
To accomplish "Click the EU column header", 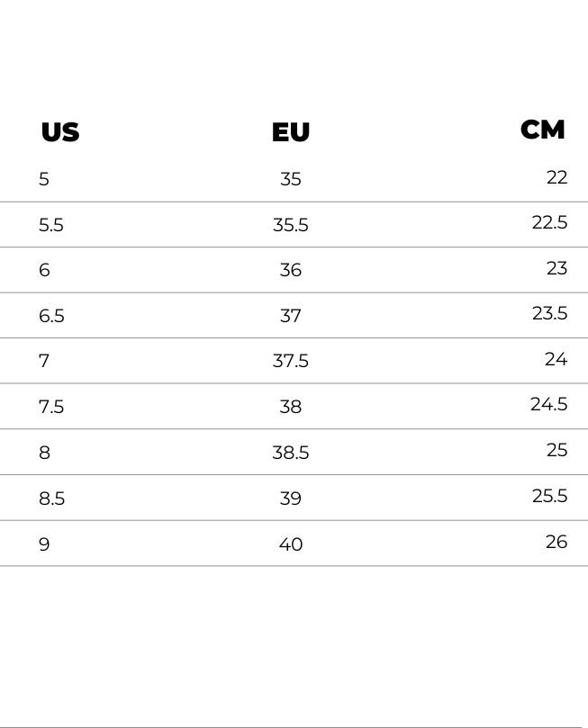I will 291,132.
